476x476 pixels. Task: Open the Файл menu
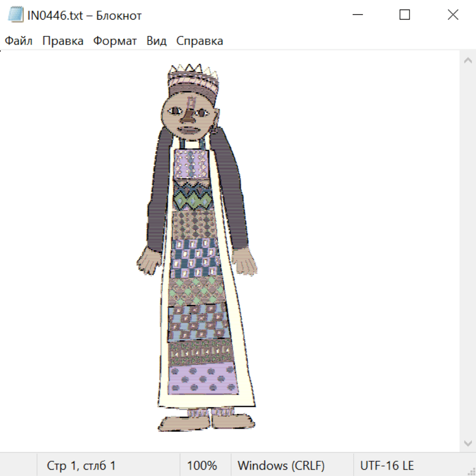point(19,41)
